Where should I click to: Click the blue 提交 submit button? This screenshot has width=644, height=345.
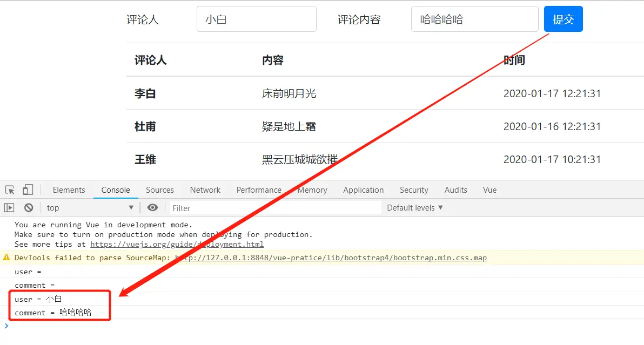563,19
